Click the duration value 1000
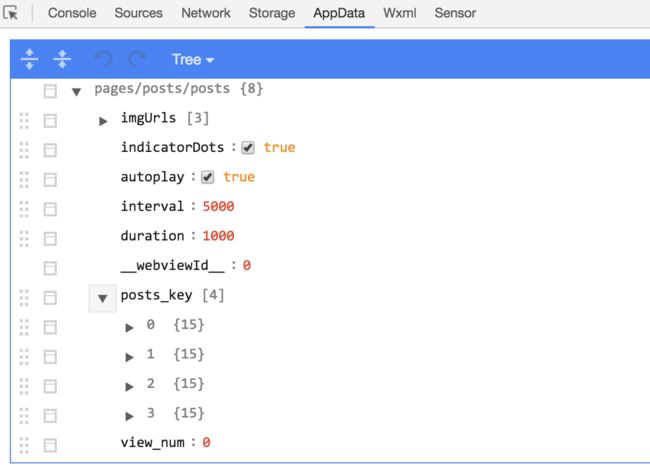 218,236
